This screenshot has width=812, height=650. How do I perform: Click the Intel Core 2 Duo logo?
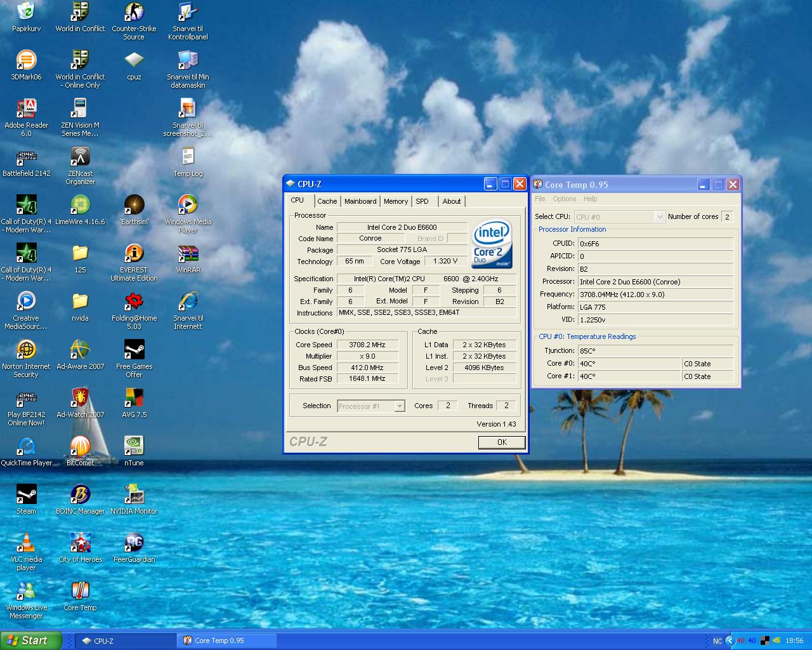coord(492,244)
